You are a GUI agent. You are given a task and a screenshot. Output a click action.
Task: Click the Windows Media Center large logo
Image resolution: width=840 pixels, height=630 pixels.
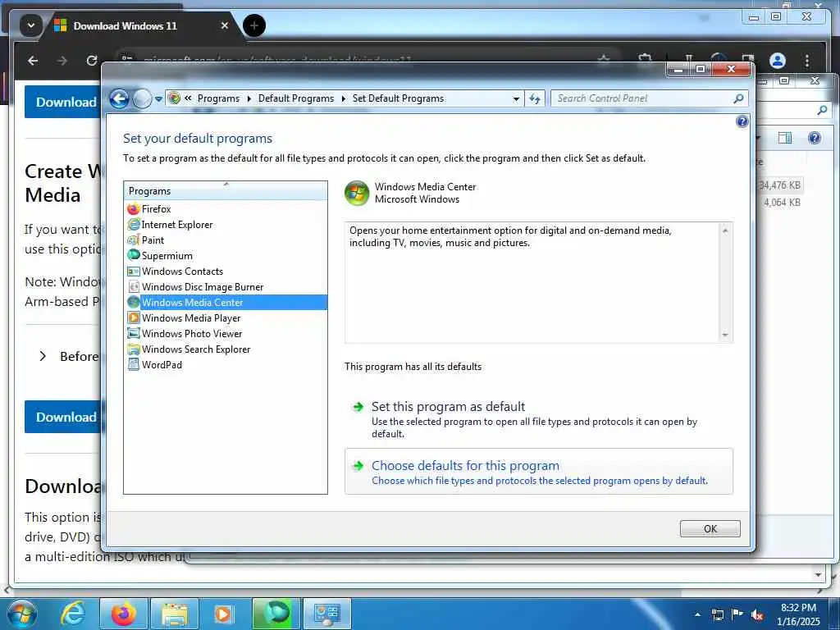357,194
